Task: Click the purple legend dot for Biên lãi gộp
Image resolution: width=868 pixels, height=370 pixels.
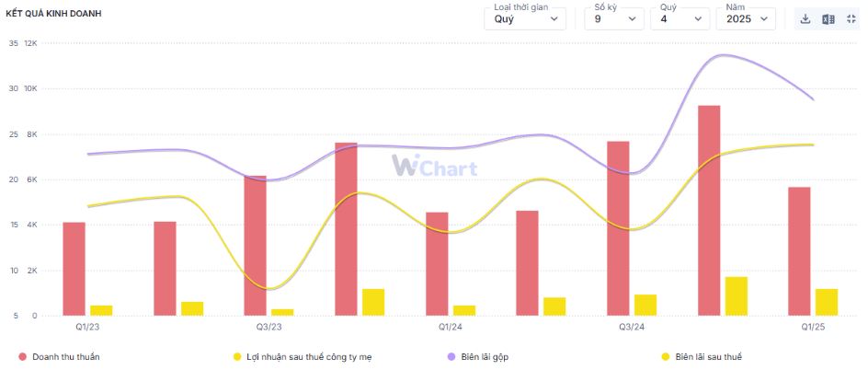Action: 451,356
